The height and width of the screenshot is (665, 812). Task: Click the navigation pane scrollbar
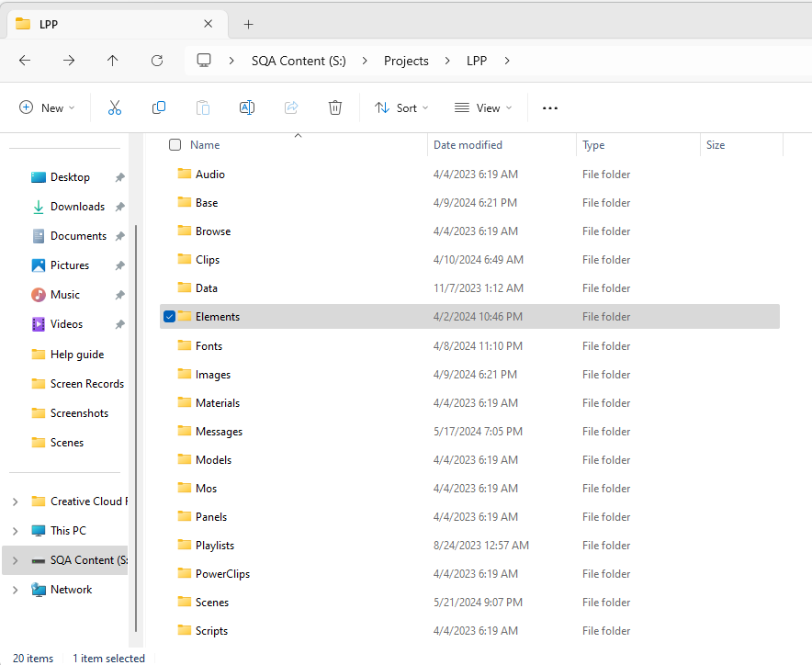click(x=136, y=428)
